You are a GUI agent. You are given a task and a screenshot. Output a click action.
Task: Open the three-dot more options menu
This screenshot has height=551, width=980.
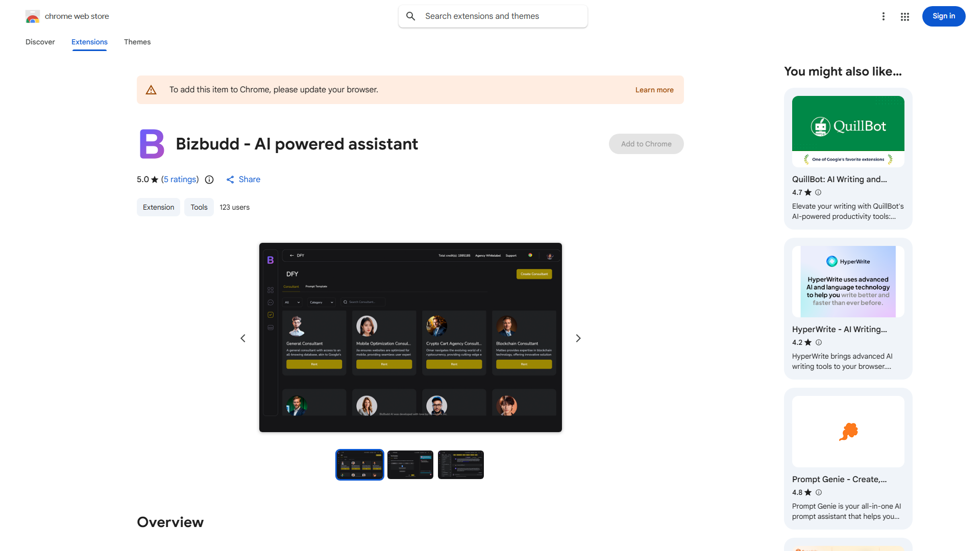tap(883, 16)
